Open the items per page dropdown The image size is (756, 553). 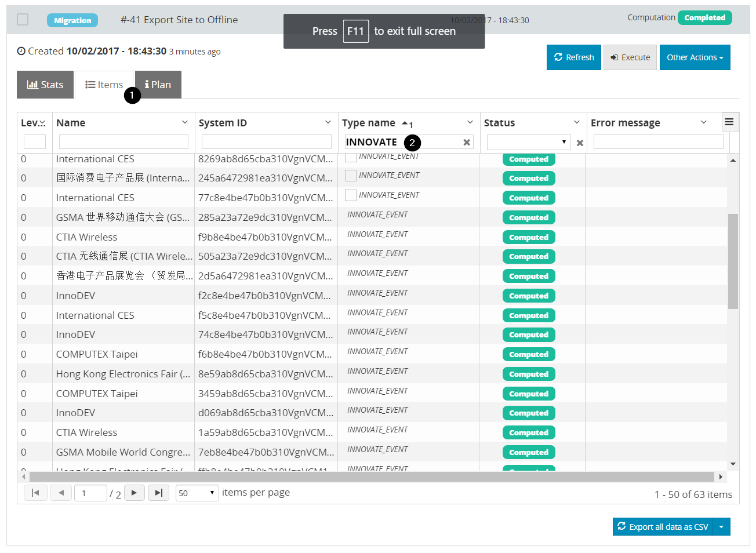coord(197,493)
